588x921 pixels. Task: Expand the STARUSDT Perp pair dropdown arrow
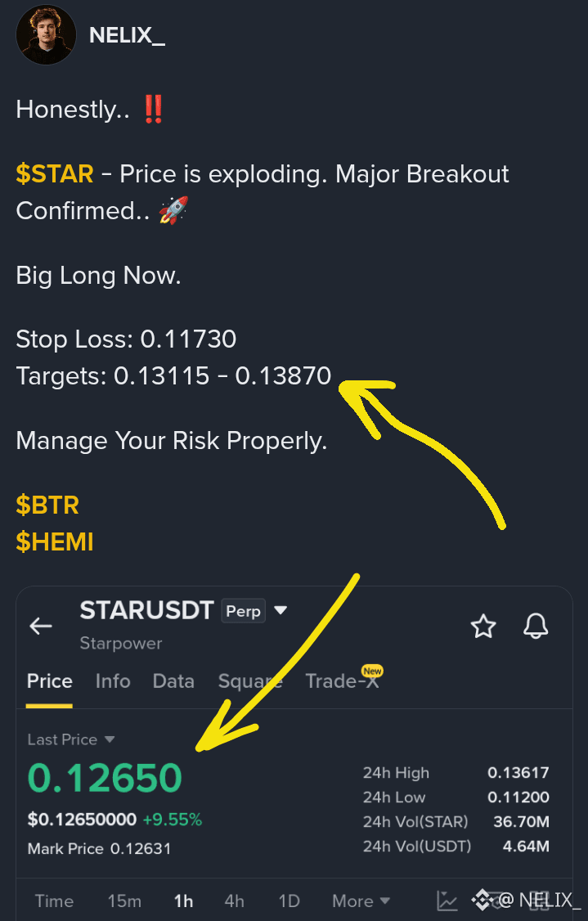[x=281, y=610]
